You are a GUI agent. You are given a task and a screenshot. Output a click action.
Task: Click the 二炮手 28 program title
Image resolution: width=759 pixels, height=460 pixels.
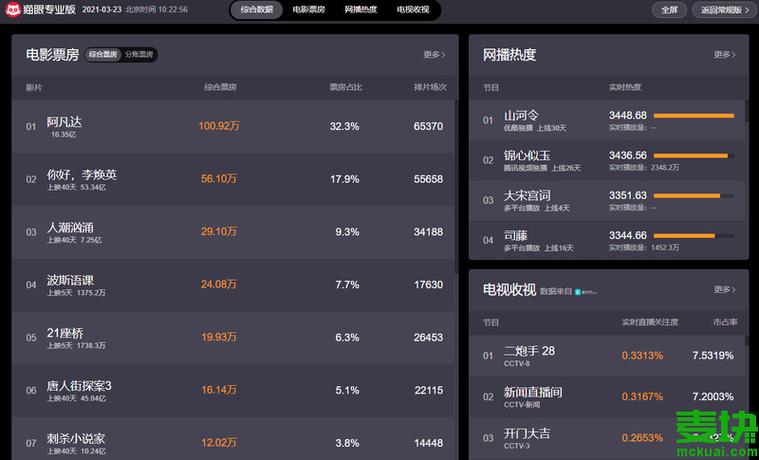click(x=529, y=351)
